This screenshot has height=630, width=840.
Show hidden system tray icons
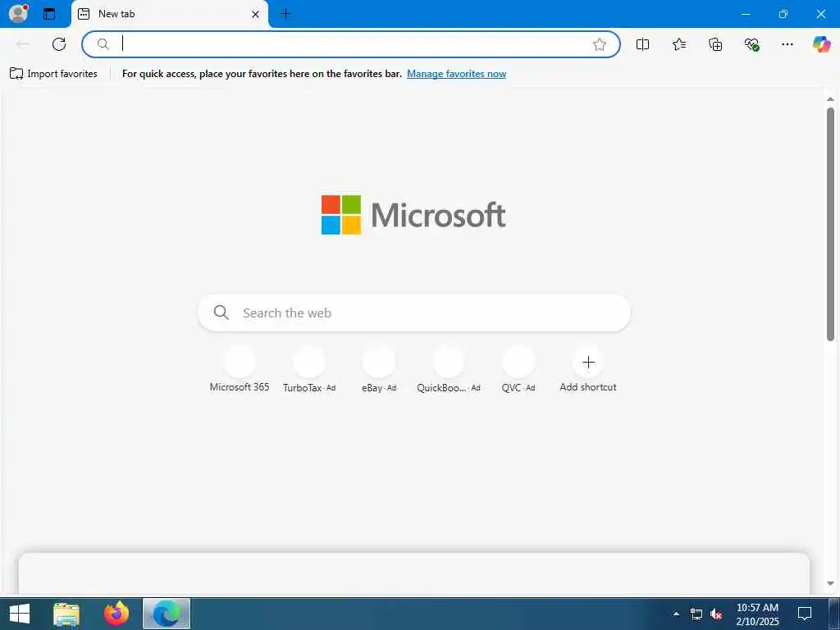click(x=676, y=614)
